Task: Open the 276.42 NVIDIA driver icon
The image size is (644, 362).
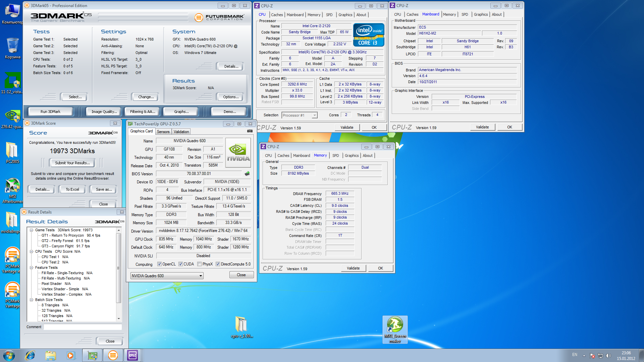Action: point(12,119)
